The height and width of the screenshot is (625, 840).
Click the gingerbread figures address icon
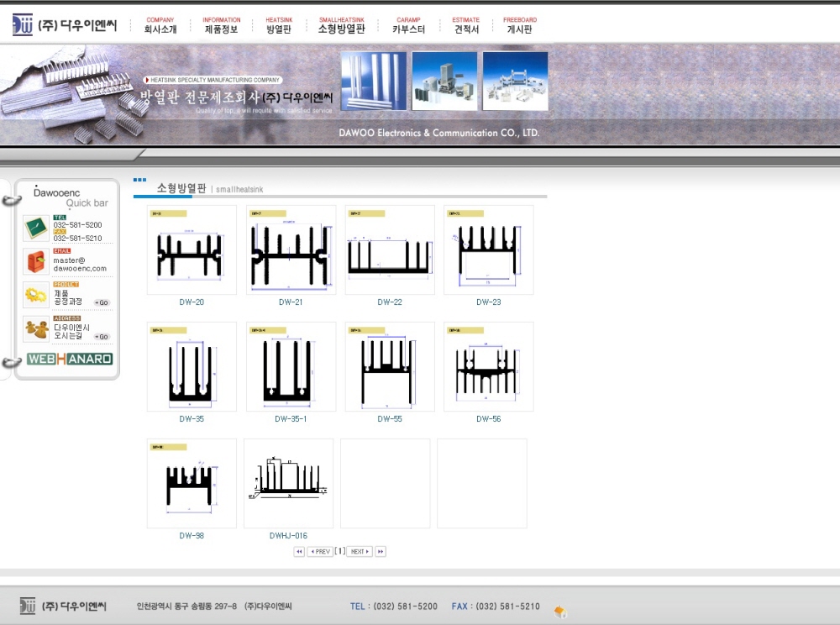(x=36, y=328)
